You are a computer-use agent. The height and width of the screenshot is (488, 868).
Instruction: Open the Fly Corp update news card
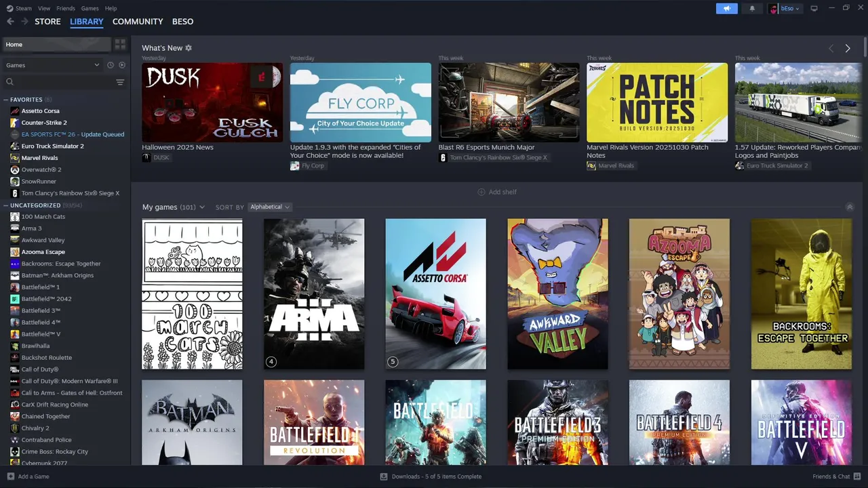(361, 102)
